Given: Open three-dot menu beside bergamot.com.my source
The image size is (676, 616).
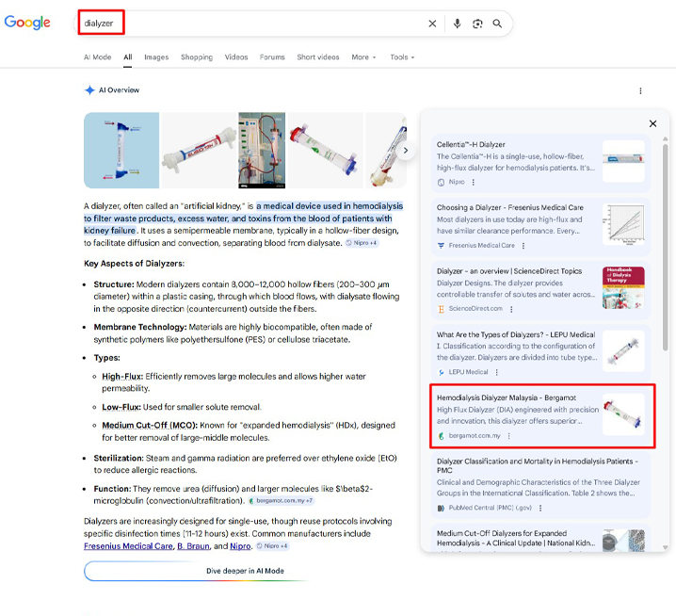Looking at the screenshot, I should coord(508,436).
